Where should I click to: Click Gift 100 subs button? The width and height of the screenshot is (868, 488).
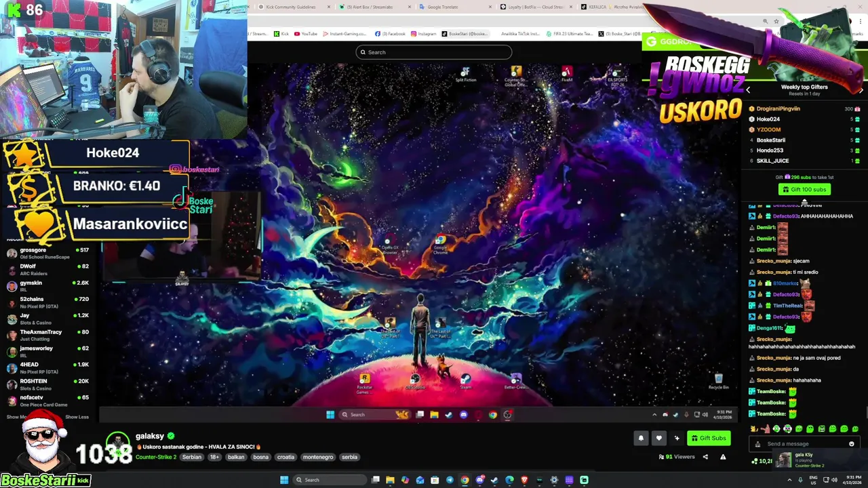(804, 190)
